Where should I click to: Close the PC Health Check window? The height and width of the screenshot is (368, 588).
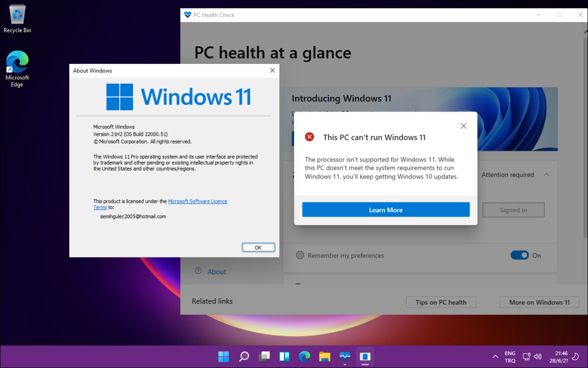pyautogui.click(x=579, y=15)
